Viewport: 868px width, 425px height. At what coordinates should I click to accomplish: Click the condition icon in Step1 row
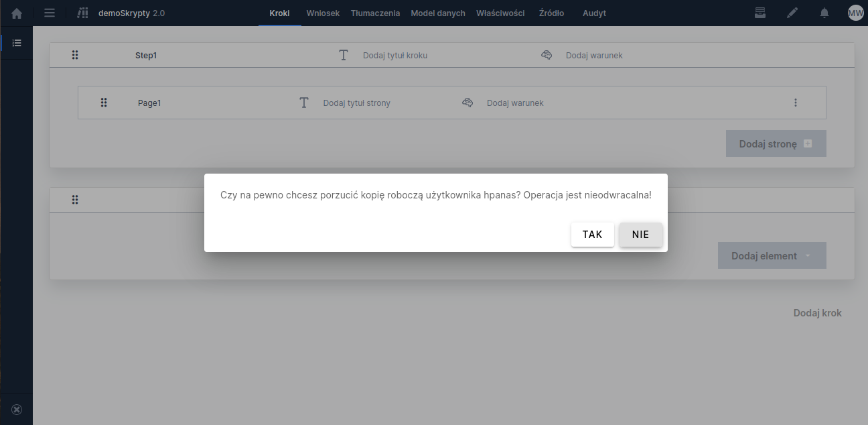click(547, 56)
